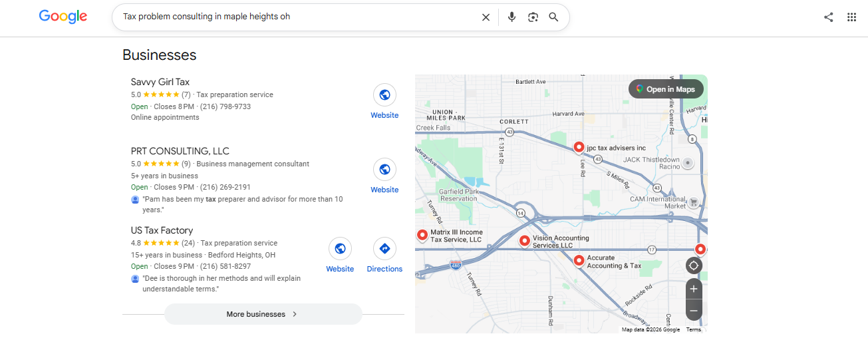Click the share icon in header
The width and height of the screenshot is (868, 352).
(x=829, y=17)
